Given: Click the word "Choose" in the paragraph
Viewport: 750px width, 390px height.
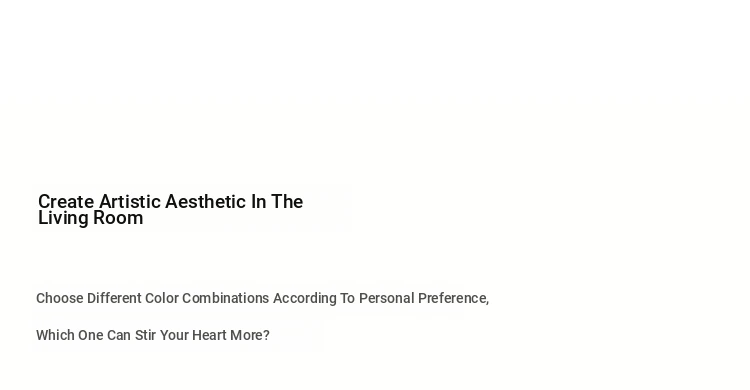Looking at the screenshot, I should tap(60, 298).
